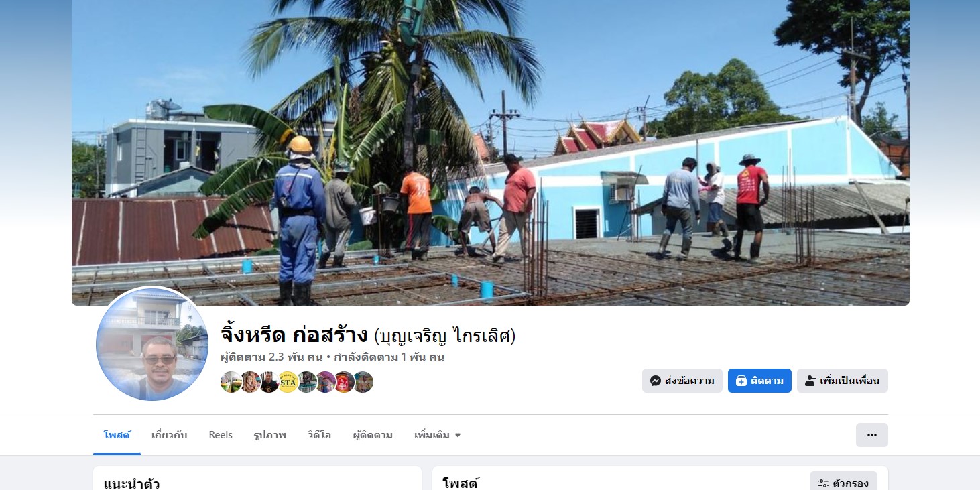Open the Reels tab

(x=221, y=435)
